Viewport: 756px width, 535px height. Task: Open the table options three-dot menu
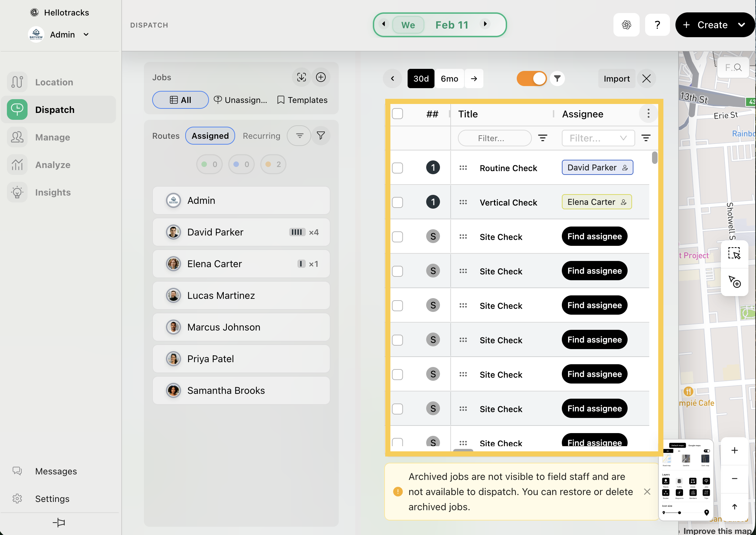click(x=648, y=114)
